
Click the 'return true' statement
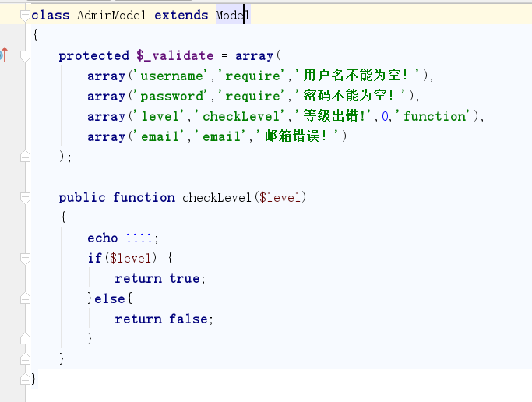pos(160,278)
